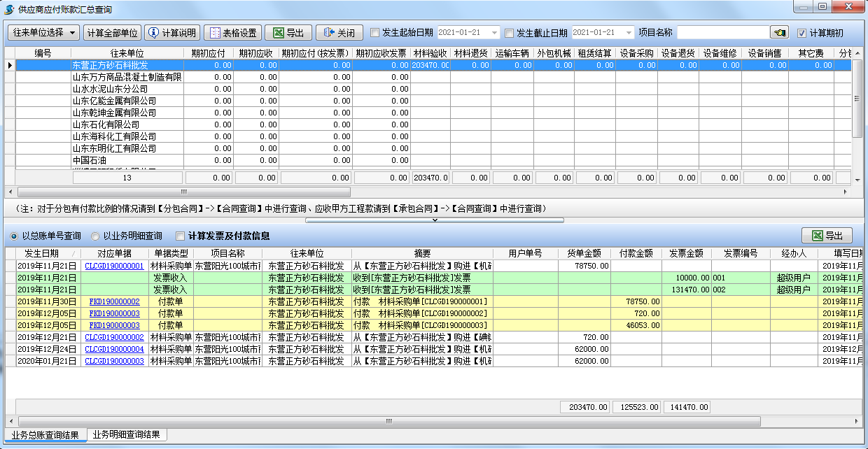
Task: Open the 计算说明 info icon
Action: click(x=155, y=32)
